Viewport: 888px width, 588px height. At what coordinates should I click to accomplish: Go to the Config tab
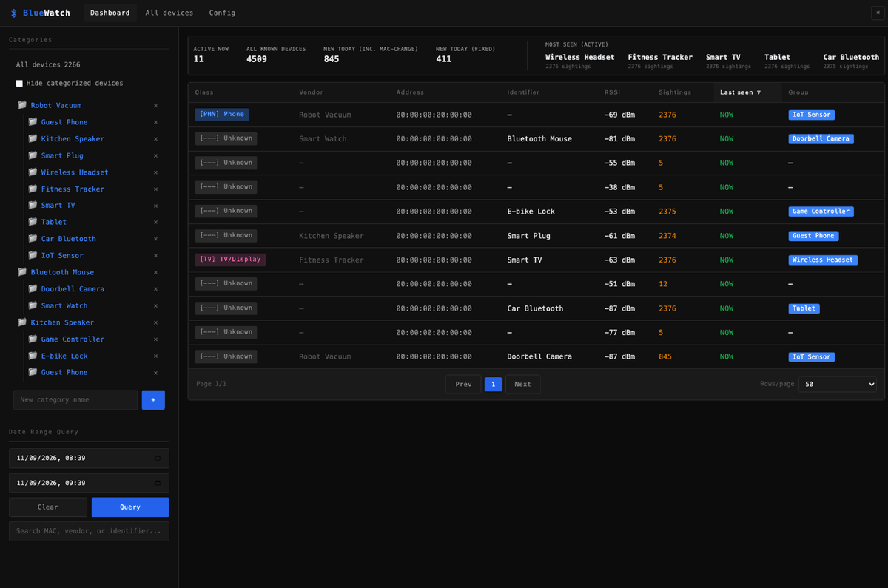[222, 13]
